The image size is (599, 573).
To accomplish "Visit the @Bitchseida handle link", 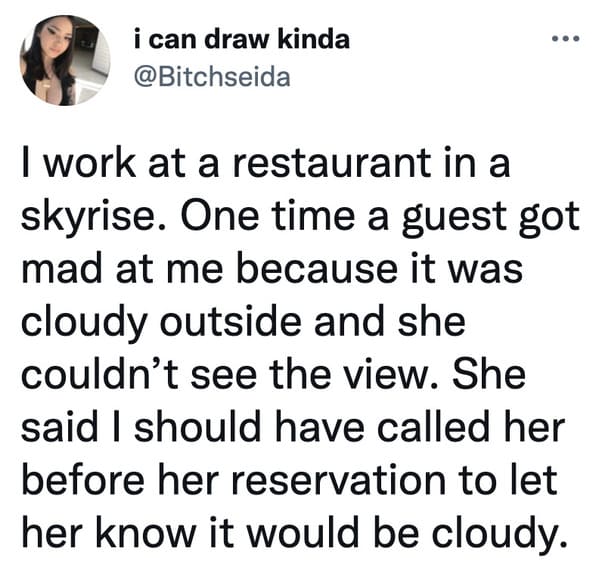I will tap(212, 78).
